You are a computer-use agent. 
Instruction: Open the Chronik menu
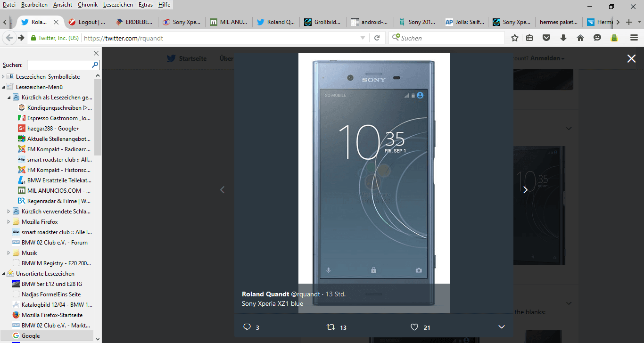88,5
